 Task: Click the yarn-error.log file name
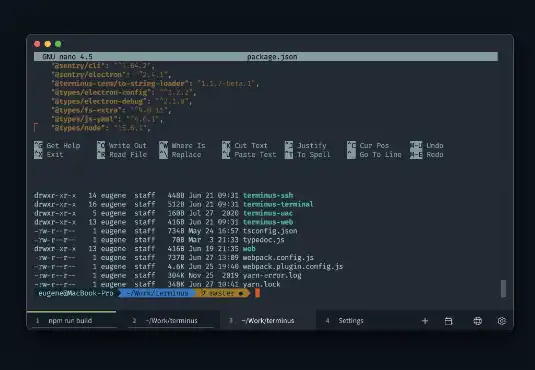pyautogui.click(x=272, y=275)
